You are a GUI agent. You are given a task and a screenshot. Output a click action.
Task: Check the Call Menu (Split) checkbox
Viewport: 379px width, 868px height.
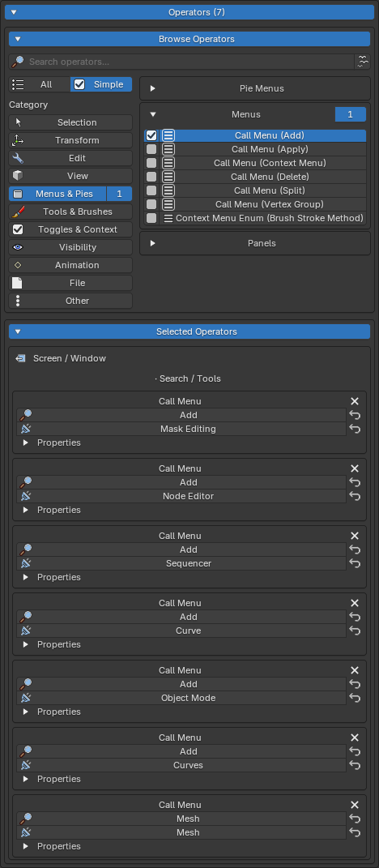pyautogui.click(x=151, y=190)
